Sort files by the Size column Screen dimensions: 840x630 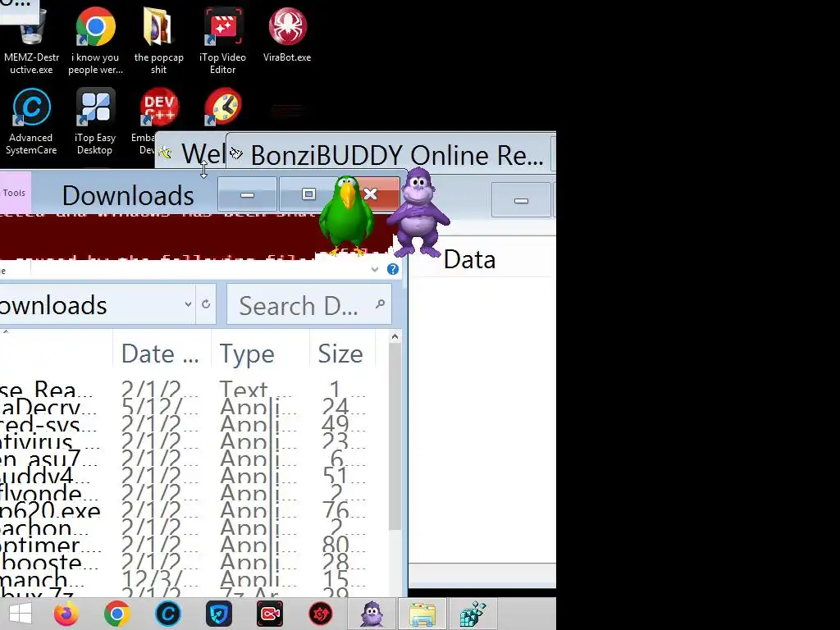(342, 354)
